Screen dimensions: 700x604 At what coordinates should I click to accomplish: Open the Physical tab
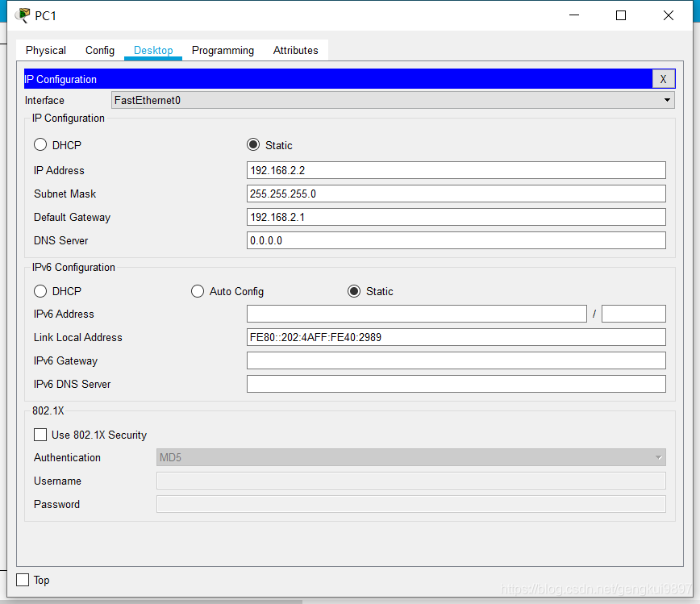coord(46,51)
